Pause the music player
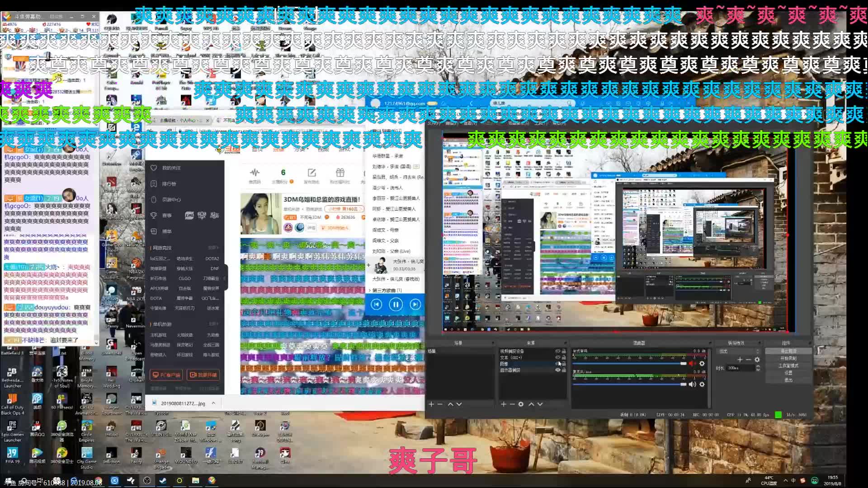 [396, 305]
